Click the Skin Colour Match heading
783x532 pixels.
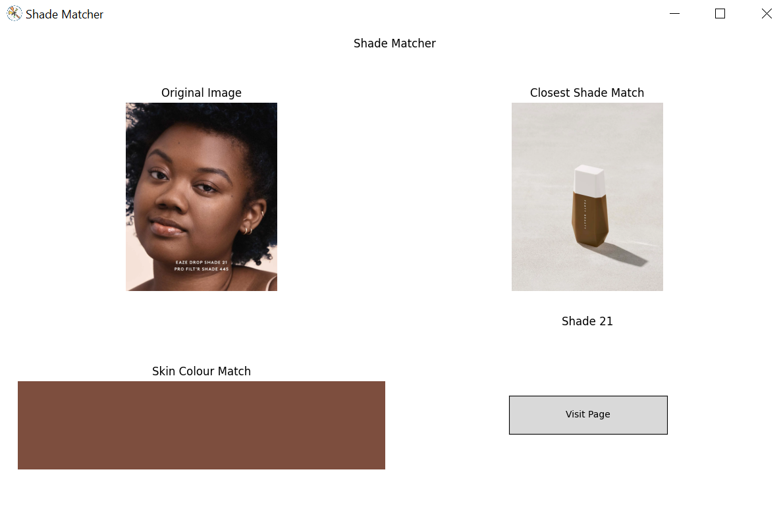202,371
